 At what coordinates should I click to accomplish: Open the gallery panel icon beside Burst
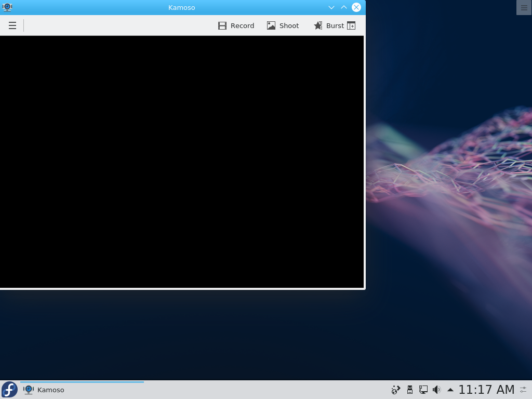tap(352, 26)
